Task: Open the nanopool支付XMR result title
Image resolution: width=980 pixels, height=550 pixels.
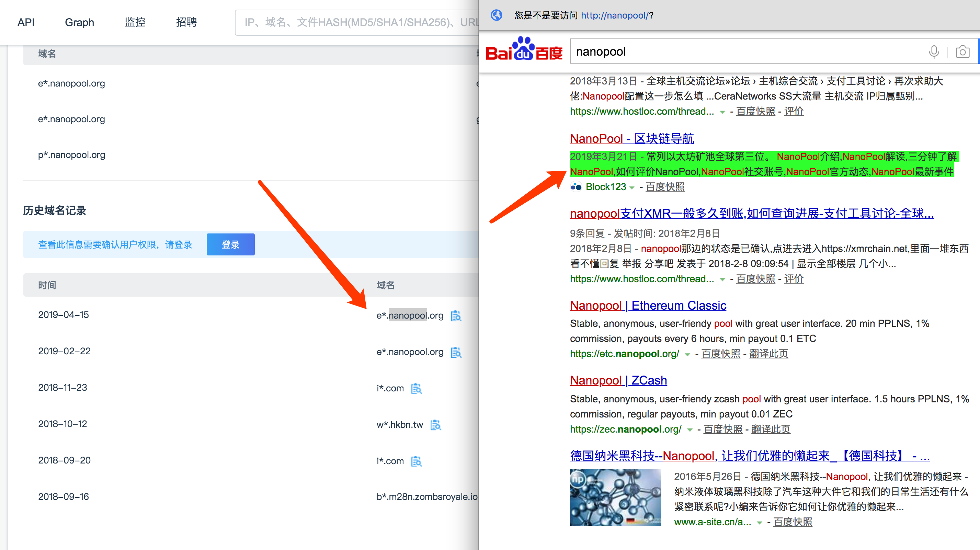Action: [x=752, y=214]
